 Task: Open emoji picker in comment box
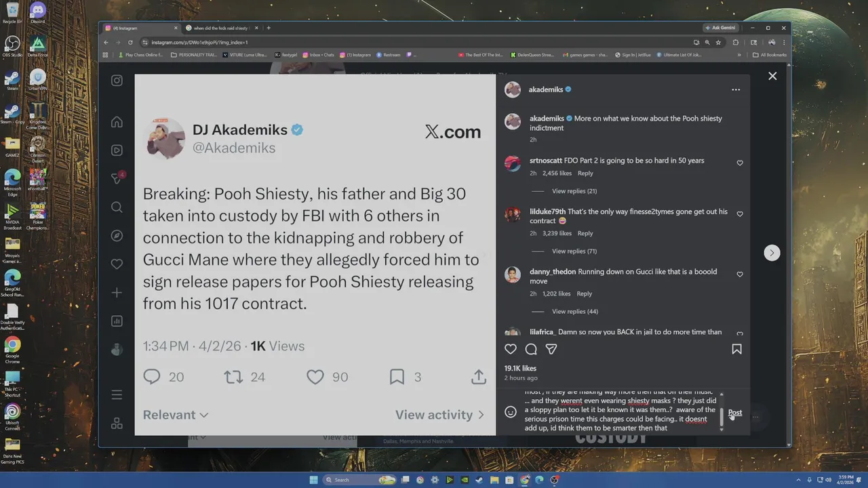click(x=511, y=411)
